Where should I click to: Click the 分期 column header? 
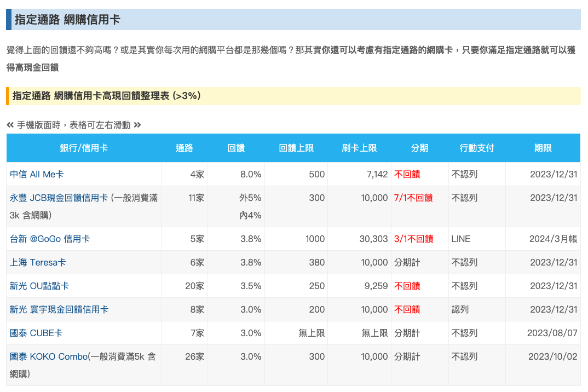tap(419, 148)
